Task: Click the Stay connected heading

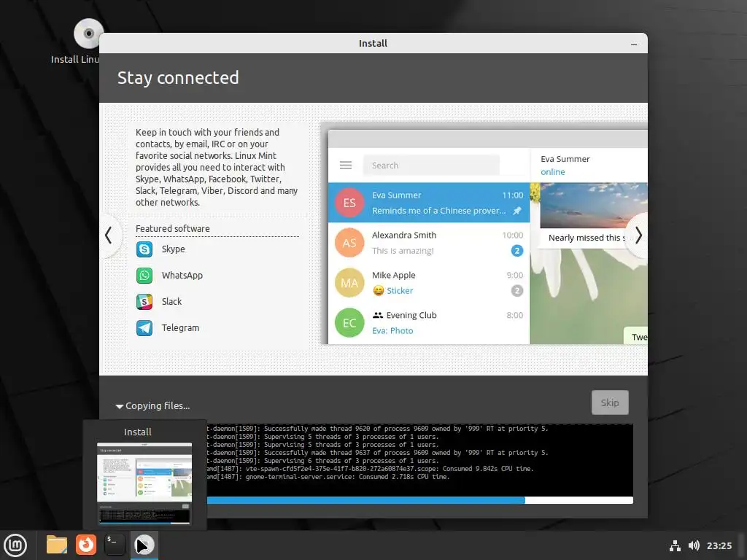Action: click(178, 77)
